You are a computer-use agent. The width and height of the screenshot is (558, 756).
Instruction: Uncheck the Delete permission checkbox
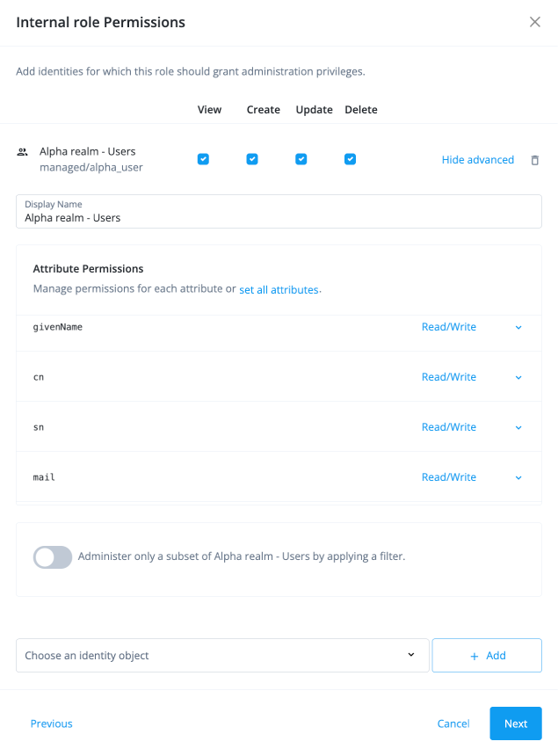coord(350,159)
